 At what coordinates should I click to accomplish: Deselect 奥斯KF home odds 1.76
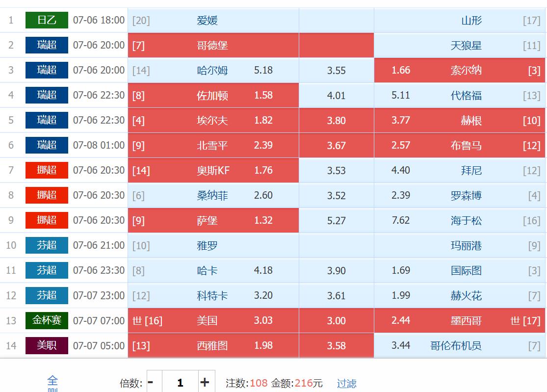pos(213,170)
